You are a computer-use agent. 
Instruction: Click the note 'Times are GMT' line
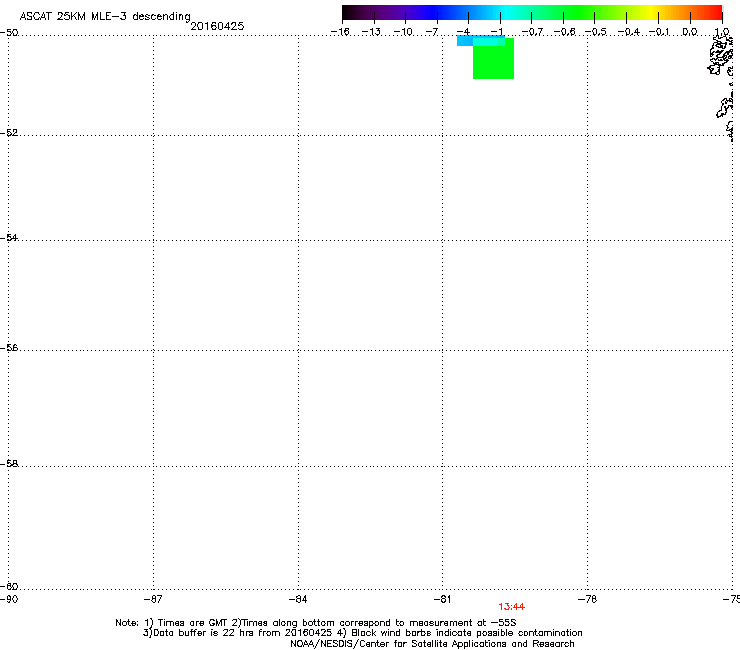(x=315, y=623)
